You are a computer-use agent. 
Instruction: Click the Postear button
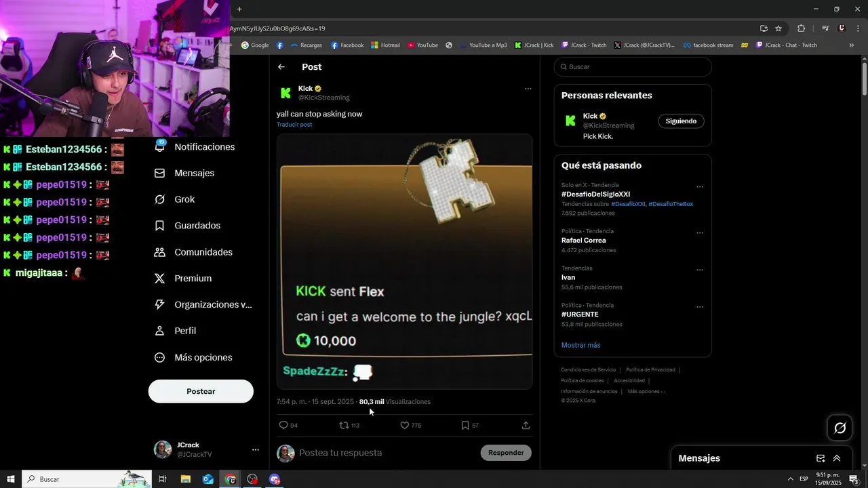coord(201,391)
